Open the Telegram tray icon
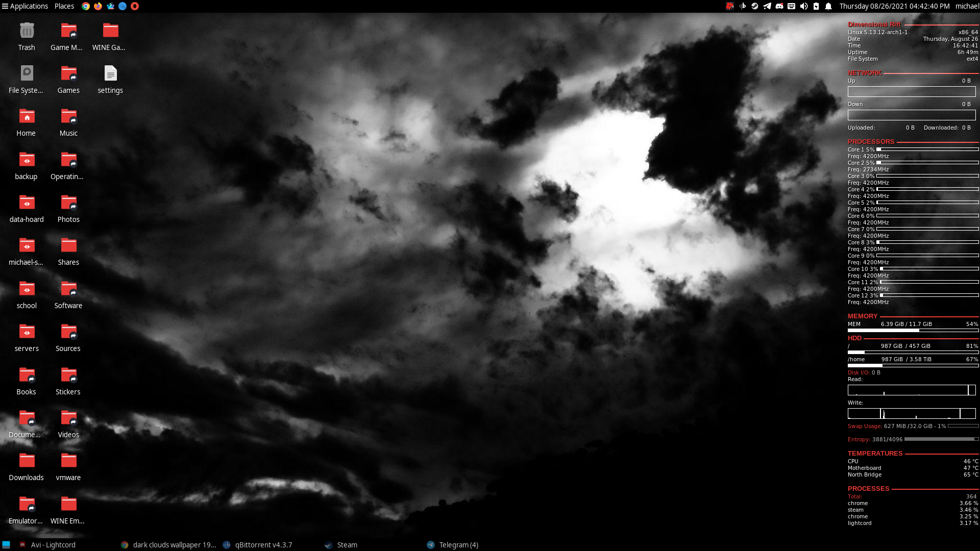This screenshot has height=551, width=980. click(x=767, y=6)
